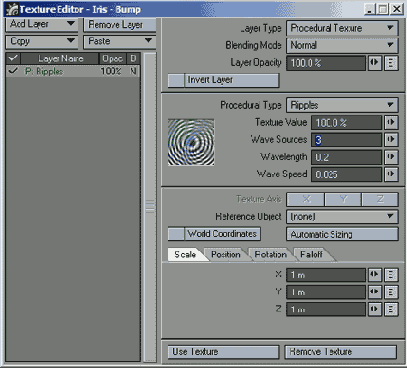Open the Add Layer dropdown
The width and height of the screenshot is (407, 368).
pyautogui.click(x=42, y=24)
